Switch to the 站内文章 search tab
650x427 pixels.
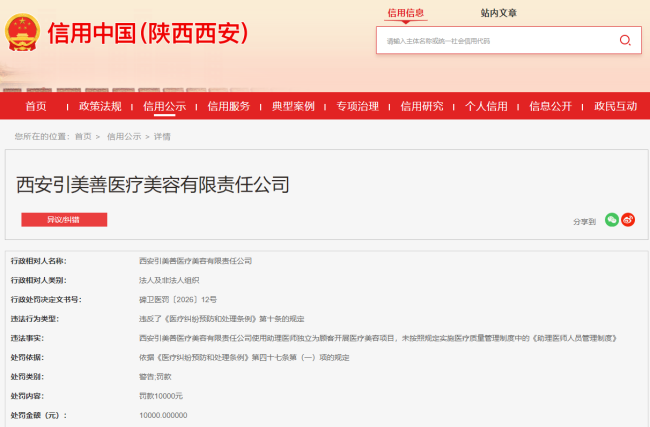(x=499, y=13)
